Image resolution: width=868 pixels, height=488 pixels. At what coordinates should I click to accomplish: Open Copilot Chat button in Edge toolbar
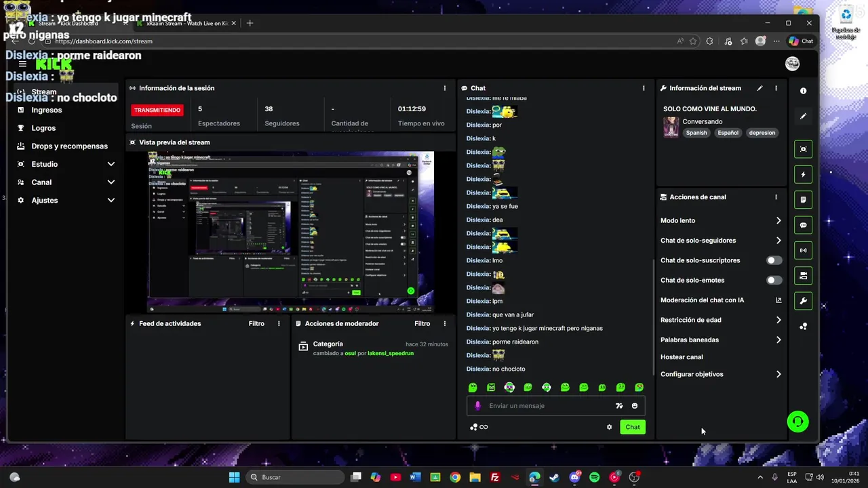pyautogui.click(x=801, y=41)
